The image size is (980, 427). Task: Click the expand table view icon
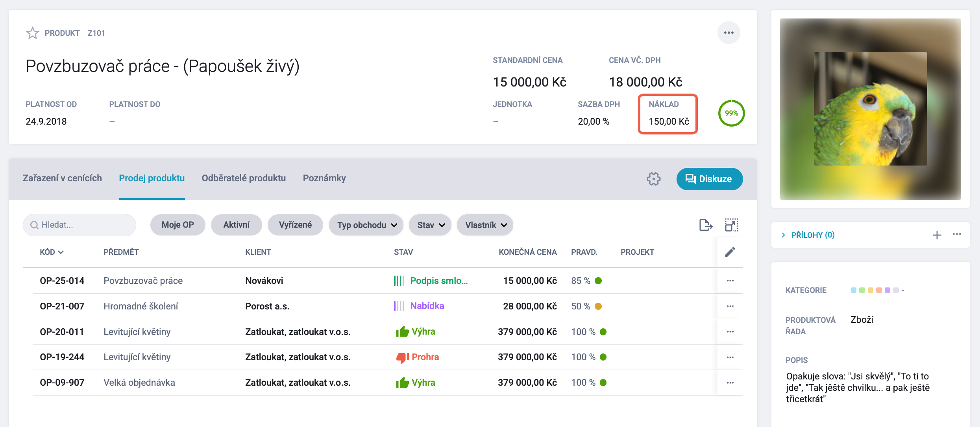click(732, 225)
